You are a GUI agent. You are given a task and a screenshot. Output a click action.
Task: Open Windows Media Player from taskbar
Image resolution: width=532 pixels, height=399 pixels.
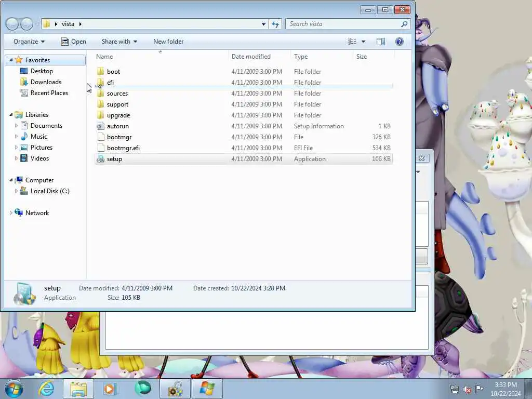[x=110, y=389]
